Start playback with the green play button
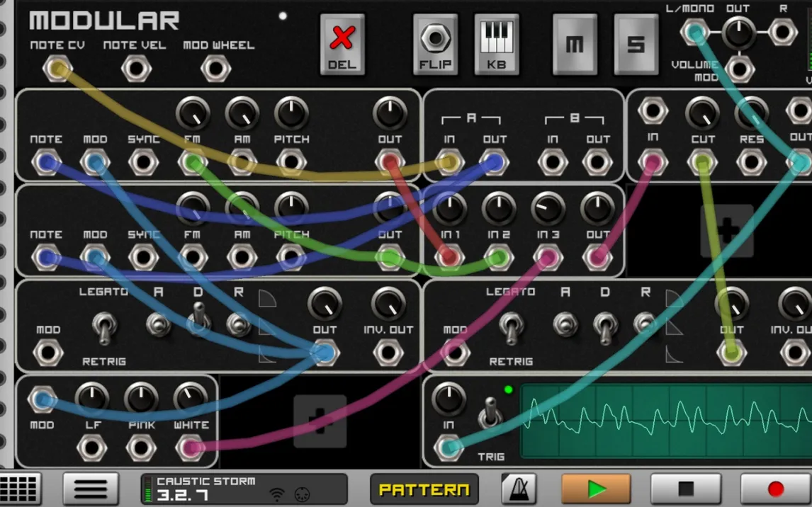 coord(596,489)
